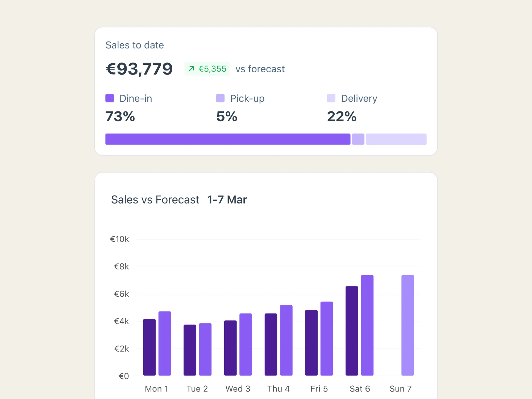
Task: Click the Pick-up legend color swatch
Action: coord(220,98)
